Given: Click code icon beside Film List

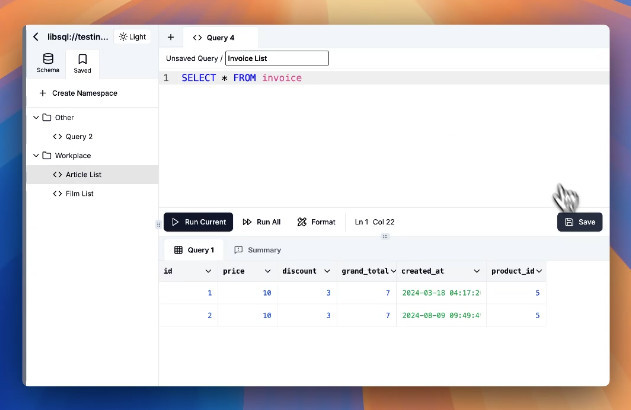Looking at the screenshot, I should click(57, 194).
